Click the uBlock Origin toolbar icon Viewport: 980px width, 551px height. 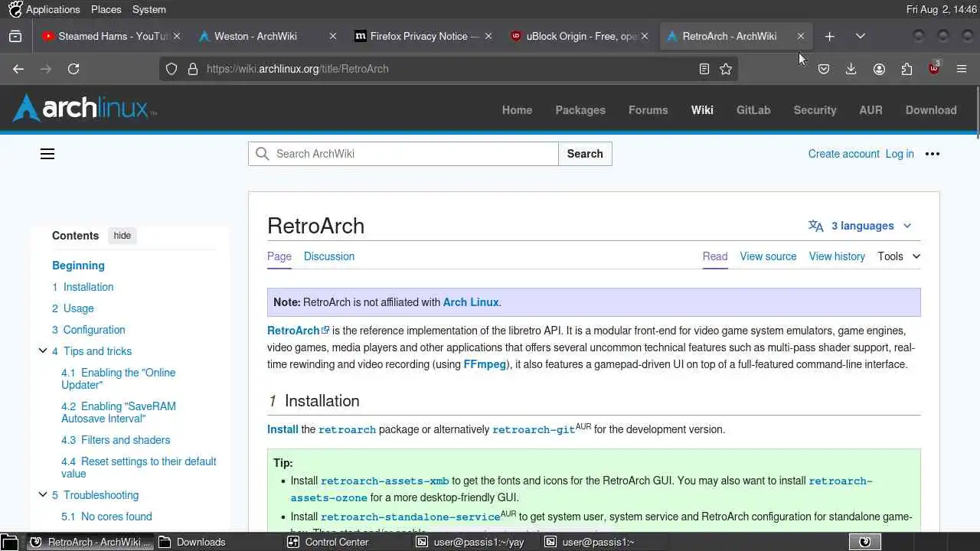934,68
